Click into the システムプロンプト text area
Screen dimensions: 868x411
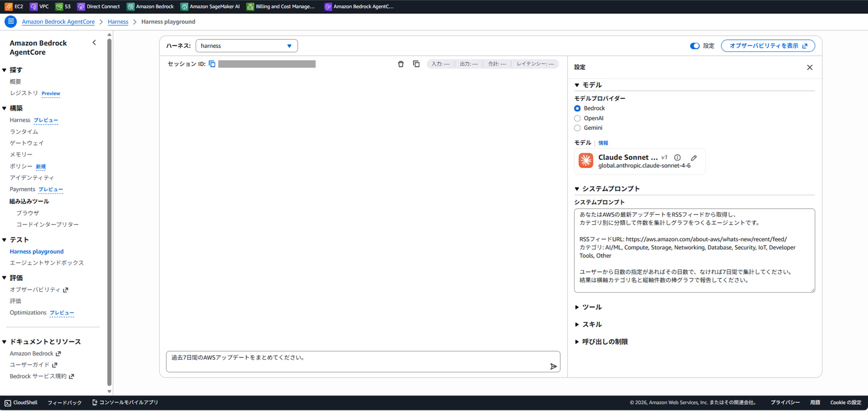click(x=694, y=251)
